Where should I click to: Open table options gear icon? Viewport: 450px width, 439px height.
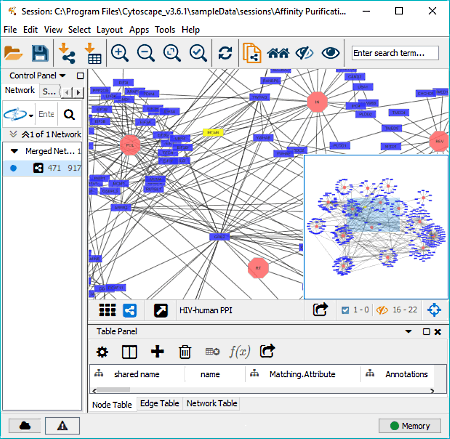[102, 352]
